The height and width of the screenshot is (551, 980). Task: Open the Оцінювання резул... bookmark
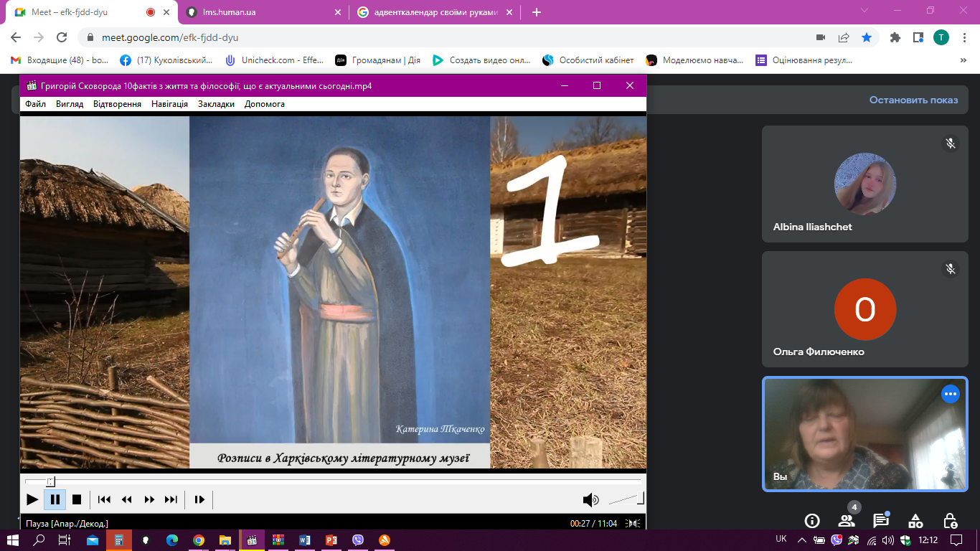tap(804, 60)
